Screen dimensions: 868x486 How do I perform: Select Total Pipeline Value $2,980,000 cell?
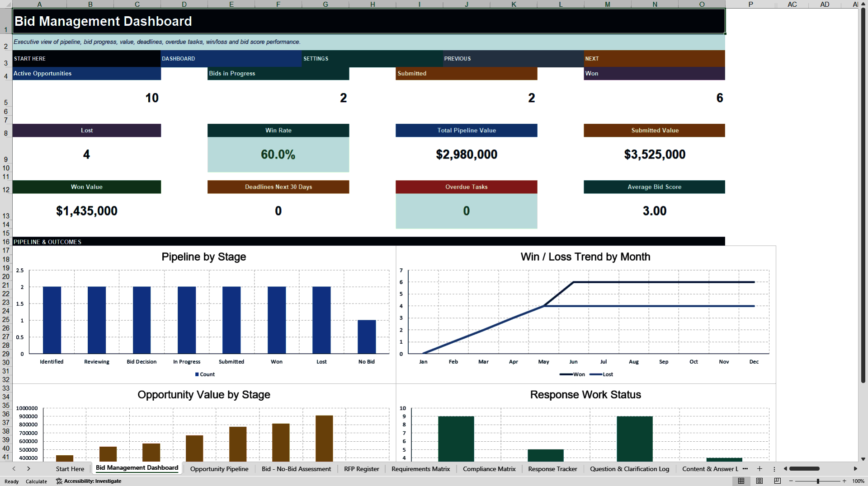(467, 154)
